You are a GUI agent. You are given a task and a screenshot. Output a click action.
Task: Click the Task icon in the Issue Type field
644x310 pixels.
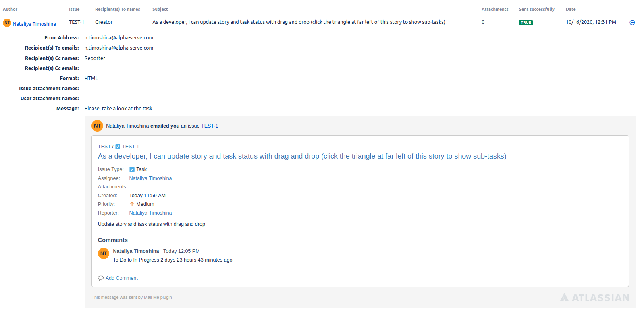[131, 169]
